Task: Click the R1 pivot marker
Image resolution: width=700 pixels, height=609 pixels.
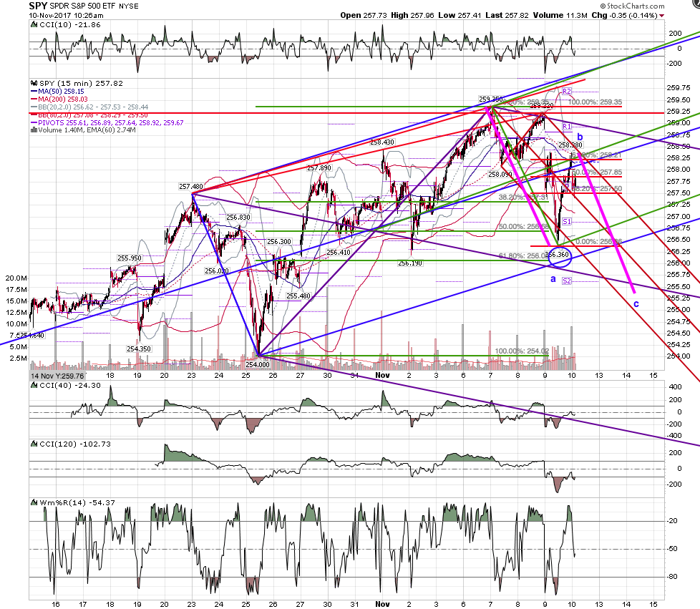Action: point(567,127)
